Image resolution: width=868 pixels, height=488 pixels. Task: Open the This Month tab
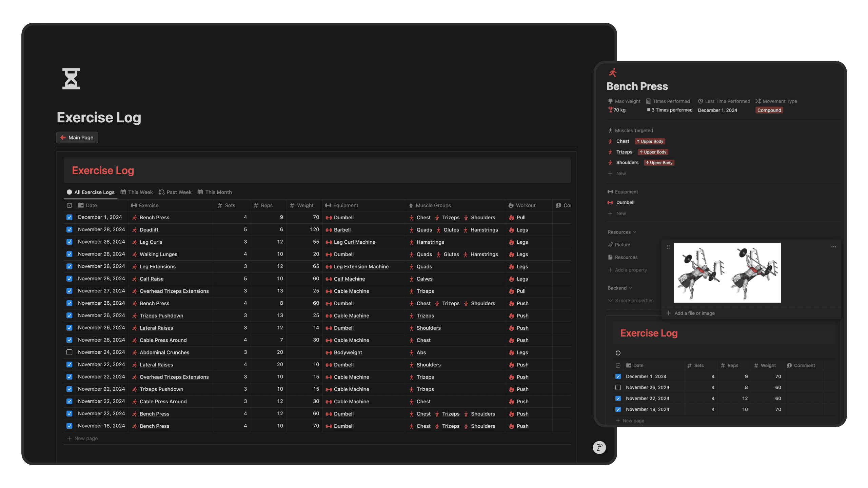point(215,192)
